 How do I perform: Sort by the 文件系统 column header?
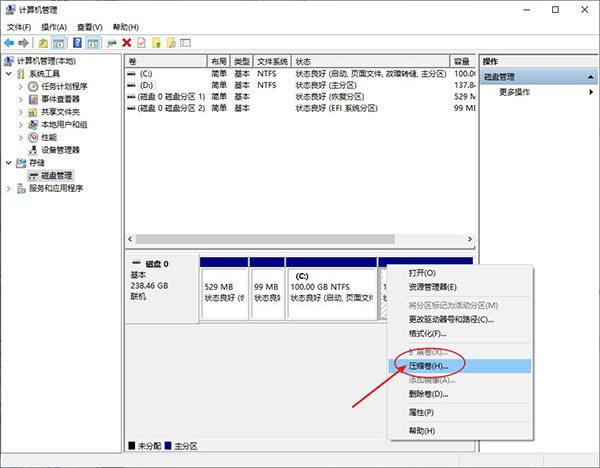coord(272,62)
